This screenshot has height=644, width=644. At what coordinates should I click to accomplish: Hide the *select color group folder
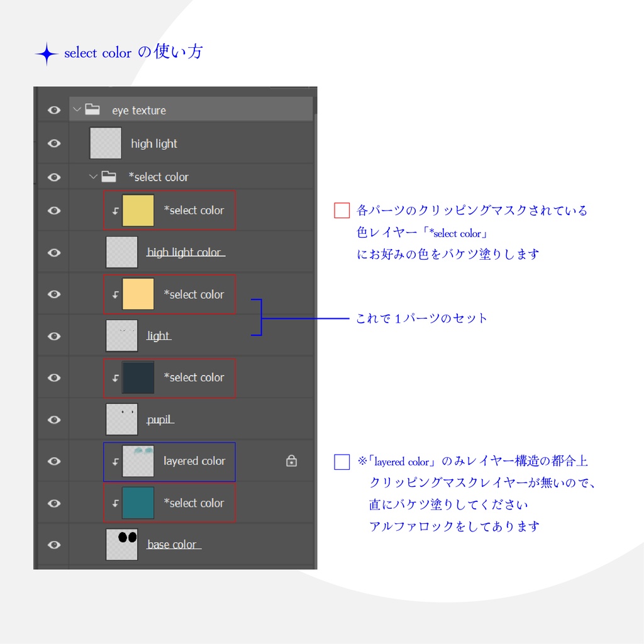tap(54, 177)
